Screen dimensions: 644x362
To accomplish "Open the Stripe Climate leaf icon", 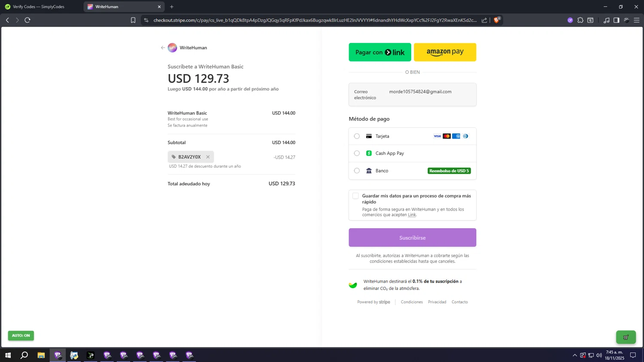I will pyautogui.click(x=353, y=285).
